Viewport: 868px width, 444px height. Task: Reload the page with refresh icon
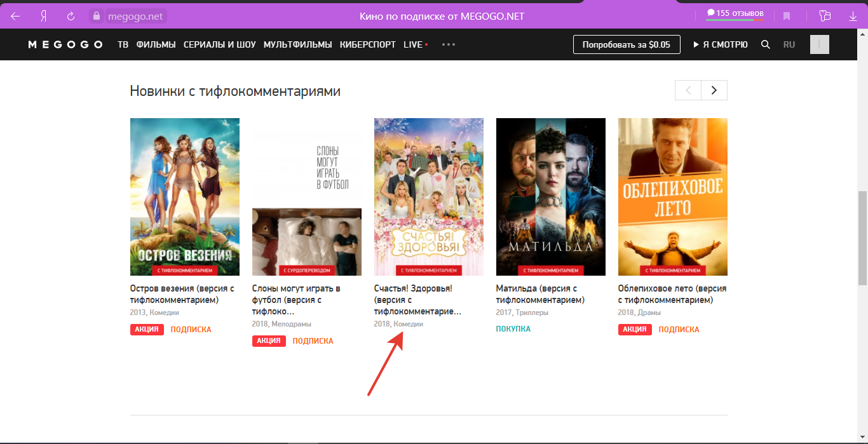(71, 17)
